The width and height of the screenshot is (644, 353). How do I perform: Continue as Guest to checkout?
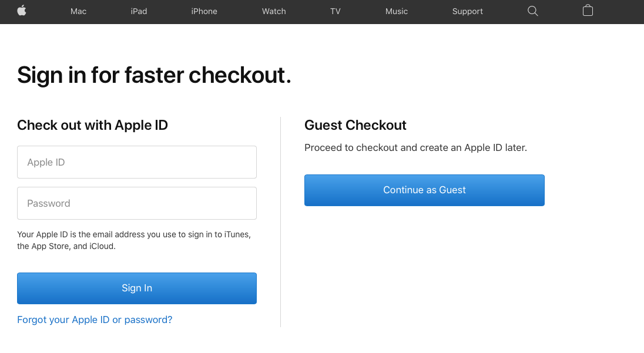pos(424,190)
